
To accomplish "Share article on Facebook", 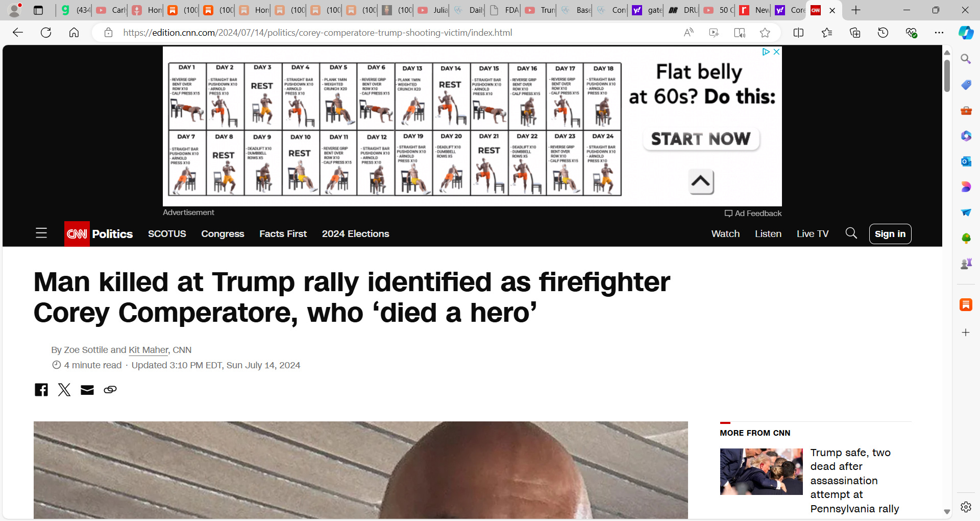I will coord(41,390).
